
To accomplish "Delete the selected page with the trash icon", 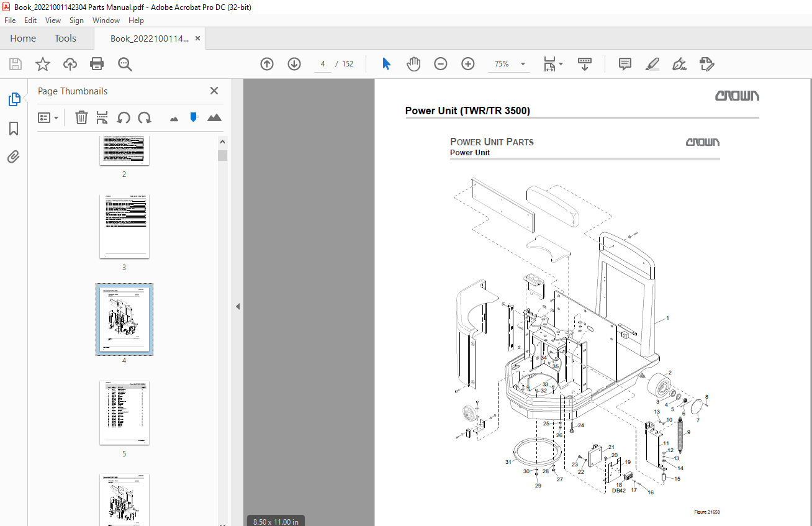I will [81, 117].
